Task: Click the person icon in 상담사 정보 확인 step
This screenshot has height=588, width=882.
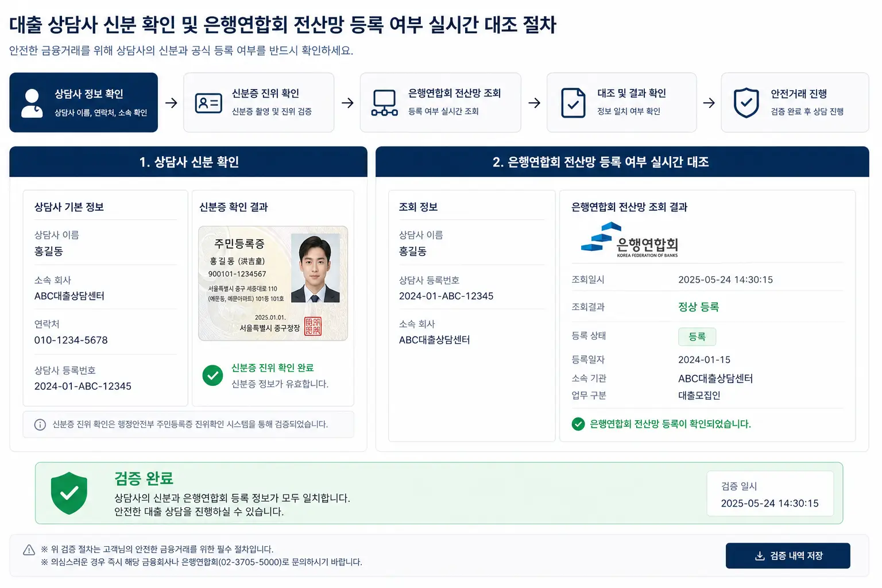Action: tap(32, 103)
